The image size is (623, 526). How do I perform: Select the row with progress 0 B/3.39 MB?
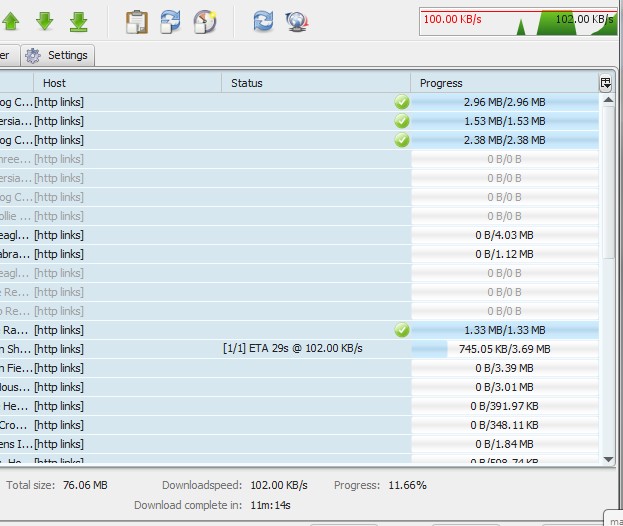pyautogui.click(x=299, y=368)
